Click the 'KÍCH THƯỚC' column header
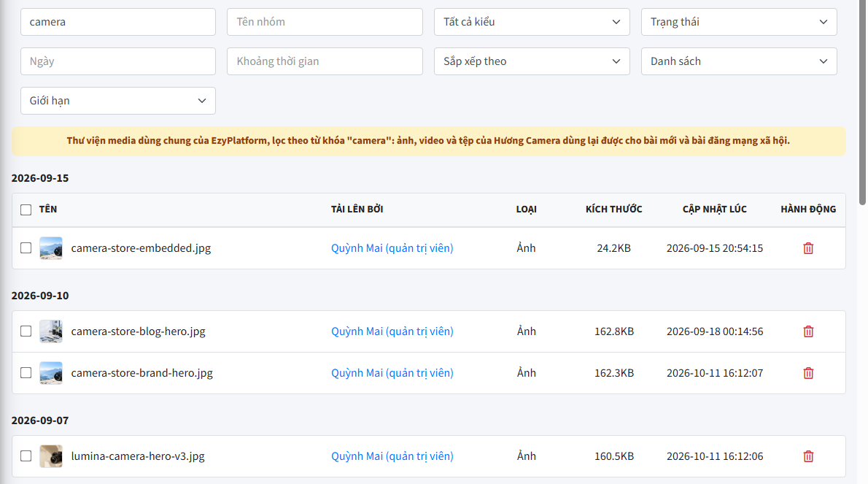The width and height of the screenshot is (868, 484). point(614,210)
